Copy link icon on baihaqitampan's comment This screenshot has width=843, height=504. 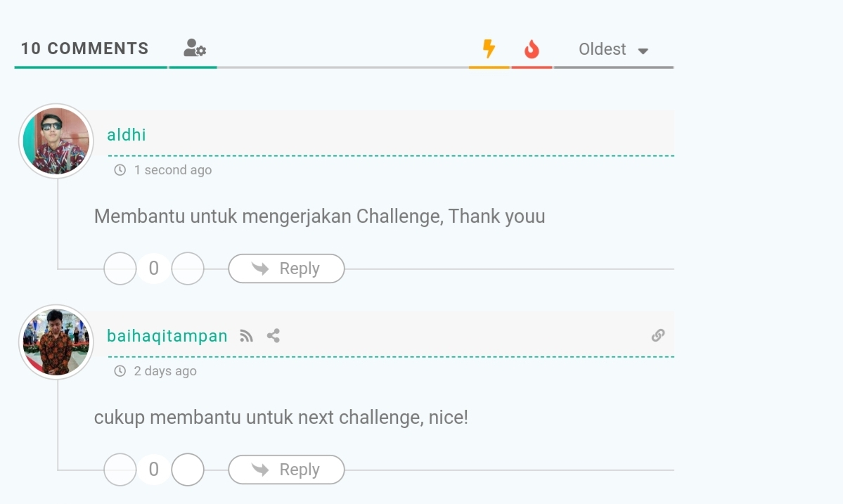(x=658, y=335)
